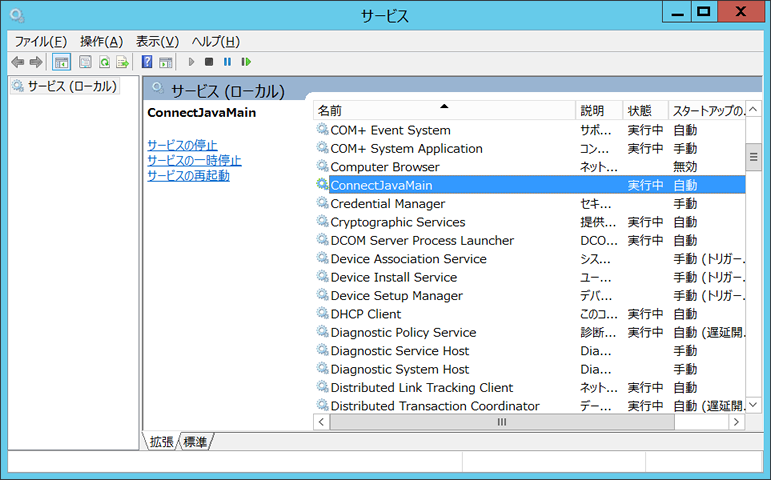Viewport: 771px width, 480px height.
Task: Click the blue Help toolbar icon
Action: point(148,62)
